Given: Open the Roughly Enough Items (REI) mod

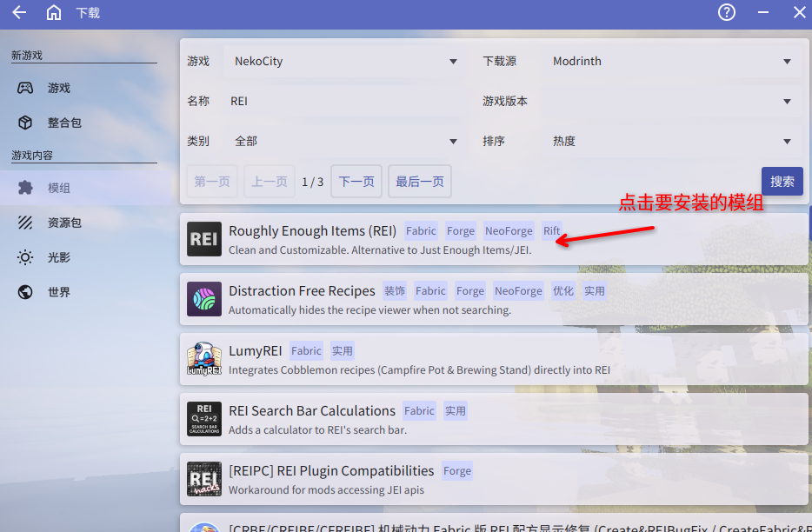Looking at the screenshot, I should click(x=312, y=231).
